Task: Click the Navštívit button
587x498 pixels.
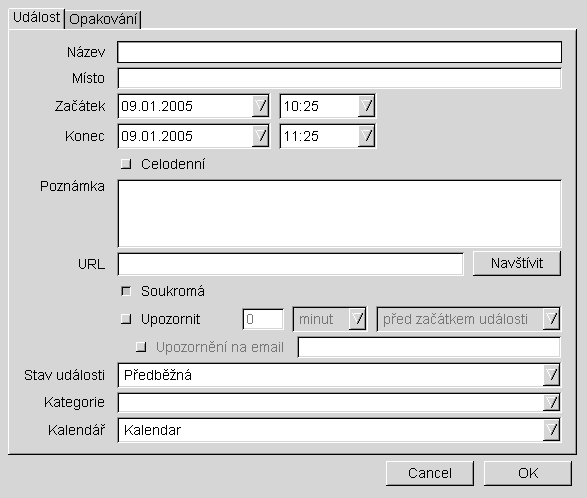Action: pos(517,264)
